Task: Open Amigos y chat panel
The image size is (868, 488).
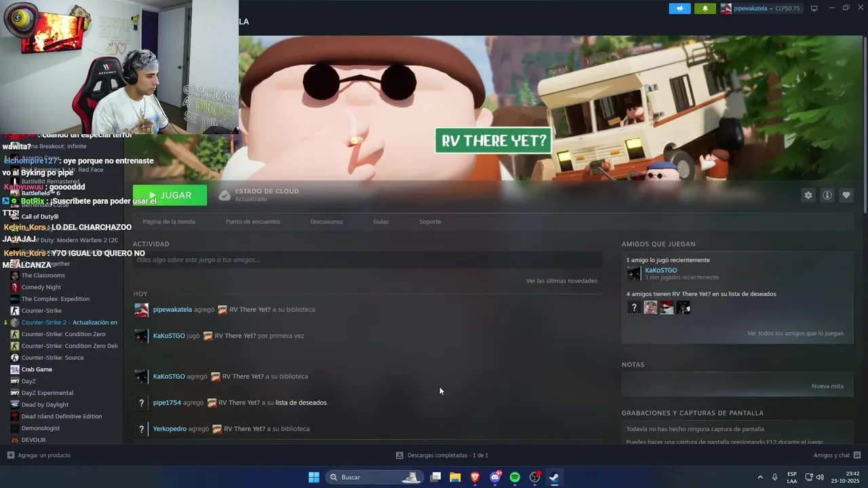Action: pos(837,455)
